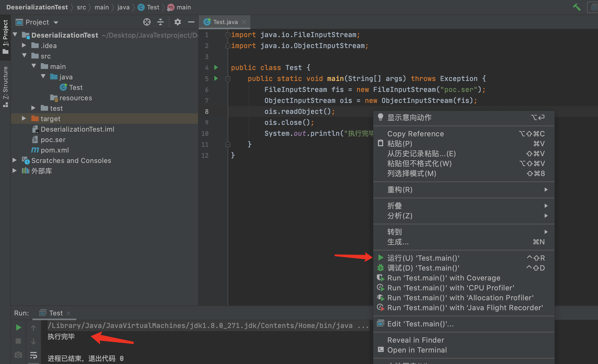Hide the Project panel with minus icon
Screen dimensions: 598x364
(x=191, y=22)
